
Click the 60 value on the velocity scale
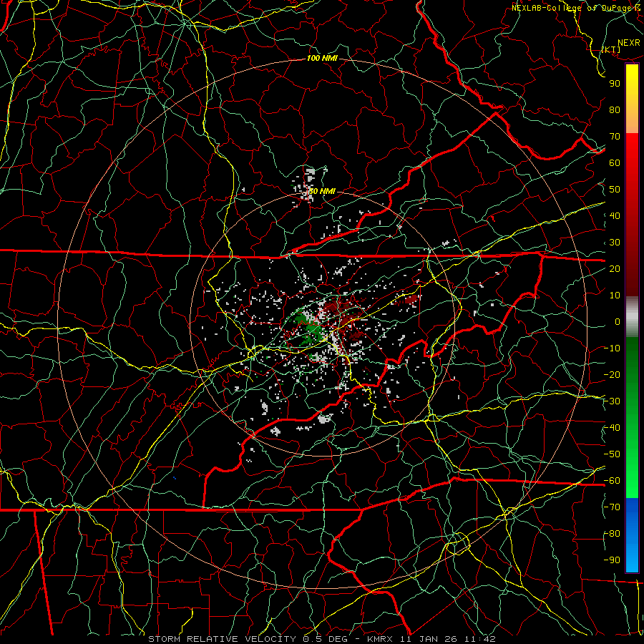[x=615, y=163]
